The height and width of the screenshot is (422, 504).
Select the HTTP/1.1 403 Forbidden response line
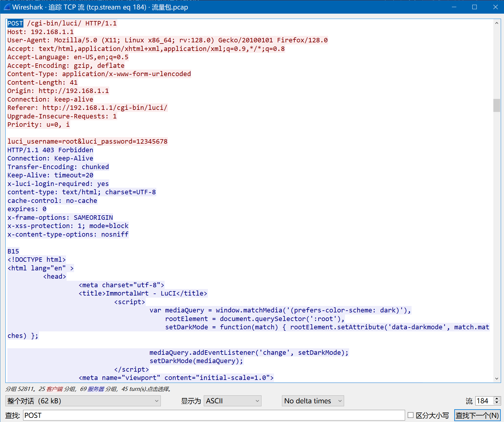pos(50,150)
